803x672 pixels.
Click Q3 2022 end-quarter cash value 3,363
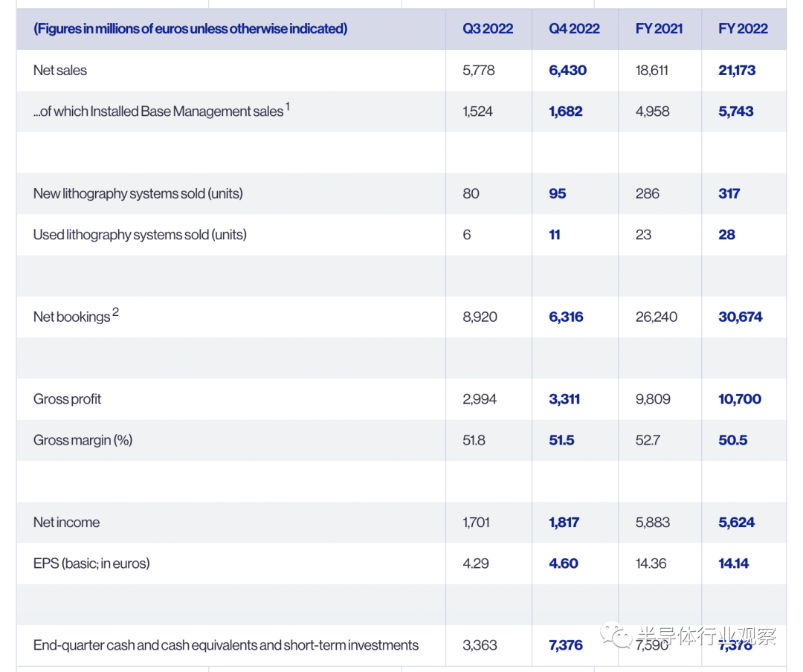(x=480, y=644)
